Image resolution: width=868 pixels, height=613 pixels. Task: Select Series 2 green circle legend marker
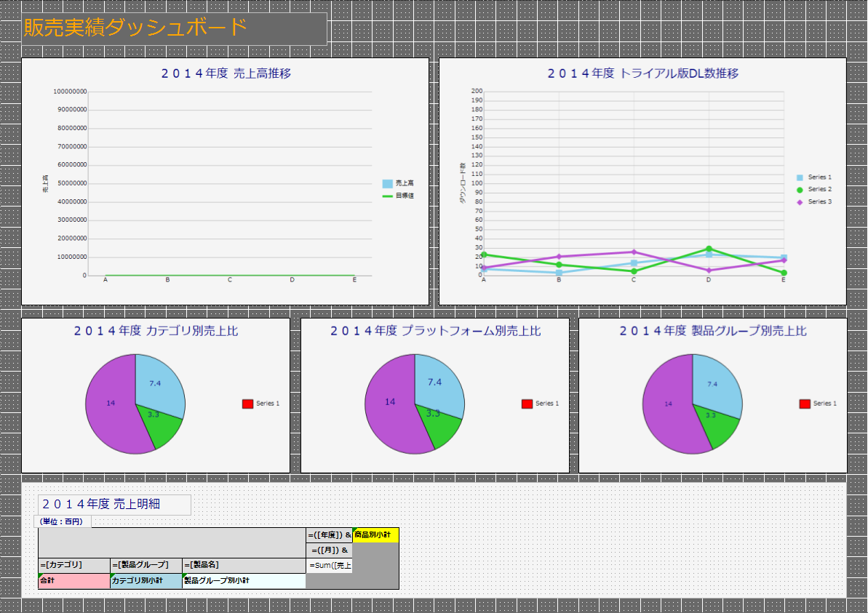(800, 190)
